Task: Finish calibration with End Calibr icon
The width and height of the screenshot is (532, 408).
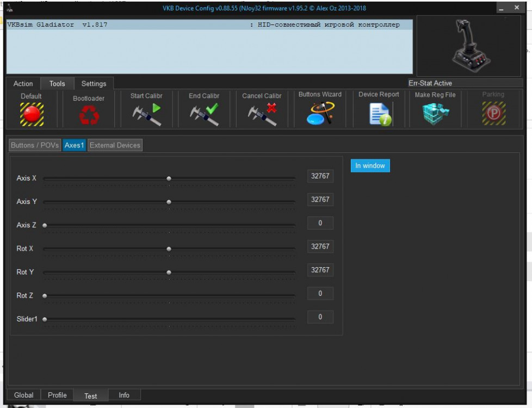Action: [x=204, y=114]
